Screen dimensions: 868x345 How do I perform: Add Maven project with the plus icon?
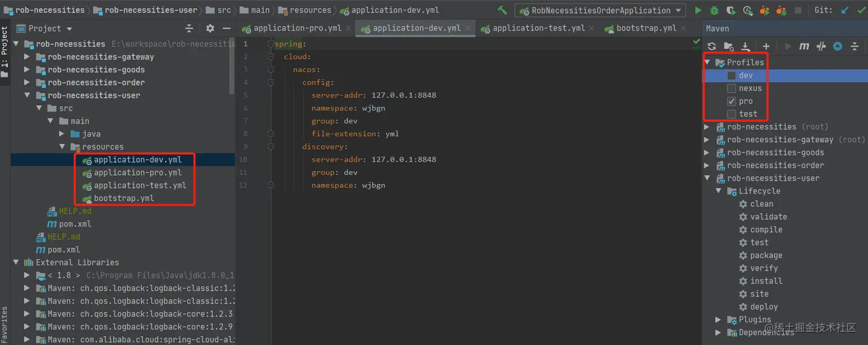coord(766,46)
